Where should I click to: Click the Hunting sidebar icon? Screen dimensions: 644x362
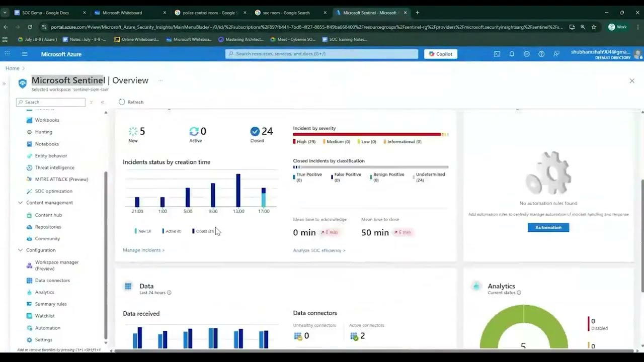point(29,132)
